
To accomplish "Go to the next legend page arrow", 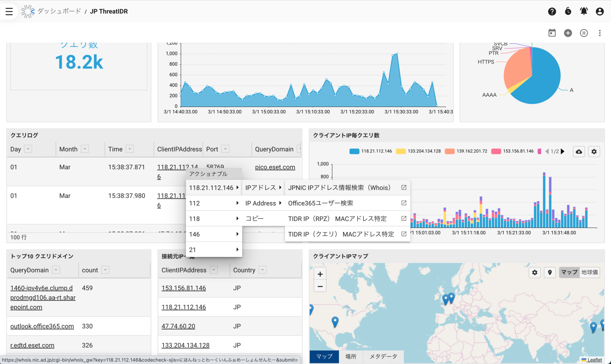I will click(563, 151).
